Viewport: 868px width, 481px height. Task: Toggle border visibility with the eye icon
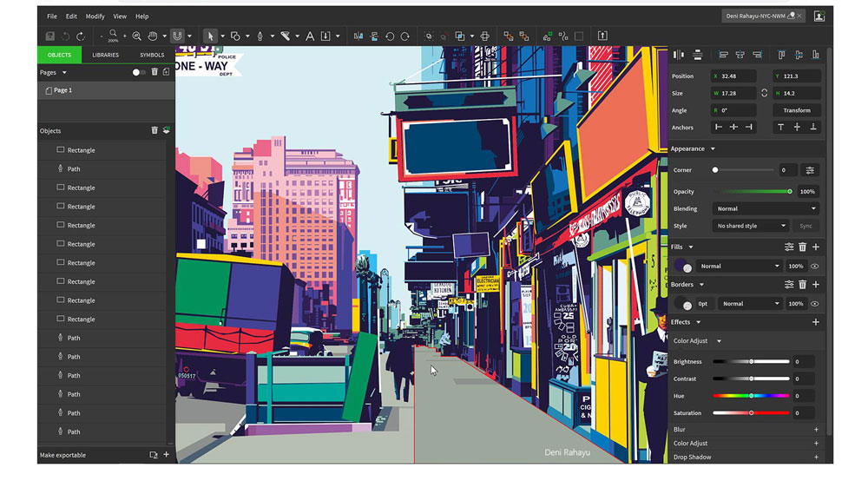(815, 304)
